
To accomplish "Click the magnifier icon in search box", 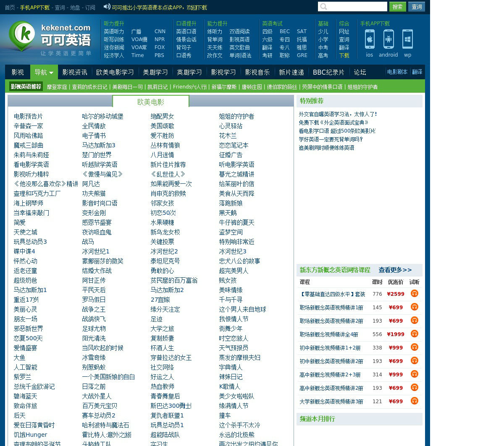I will click(323, 7).
